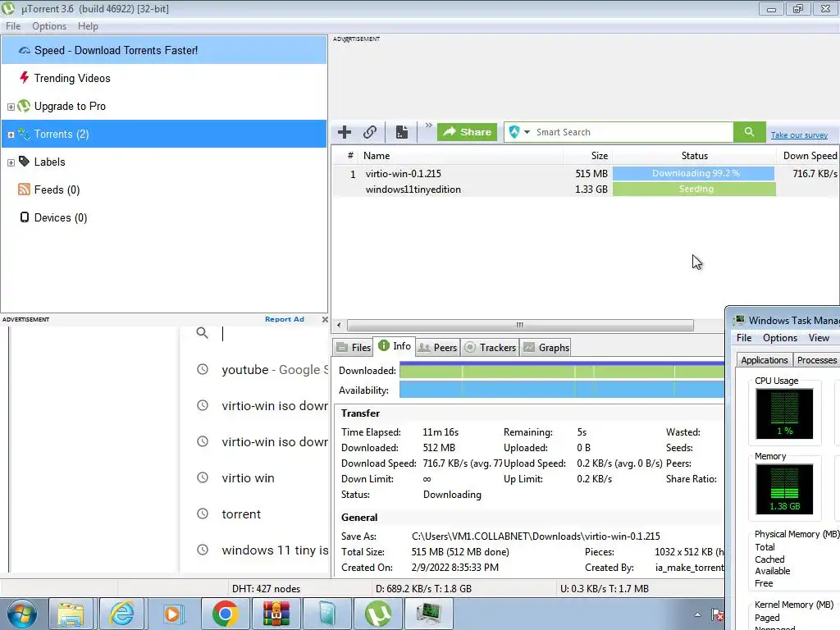The image size is (840, 630).
Task: Click the Create New Torrent file icon
Action: click(x=402, y=132)
